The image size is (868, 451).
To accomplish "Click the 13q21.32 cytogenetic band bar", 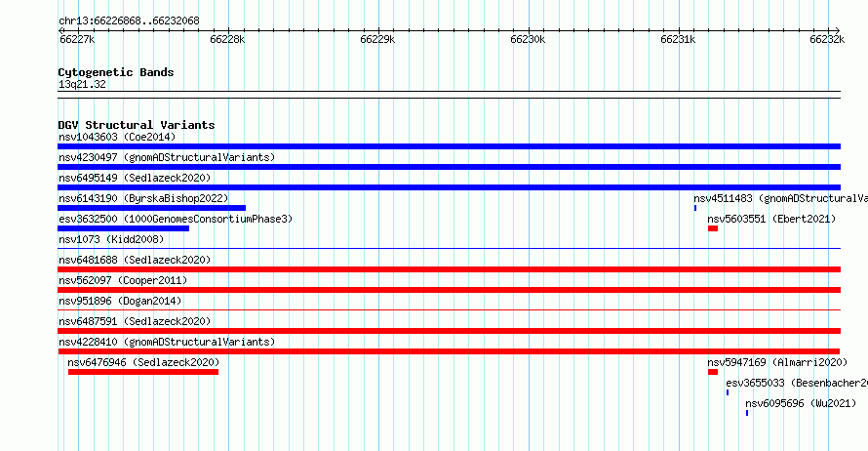I will click(x=449, y=95).
